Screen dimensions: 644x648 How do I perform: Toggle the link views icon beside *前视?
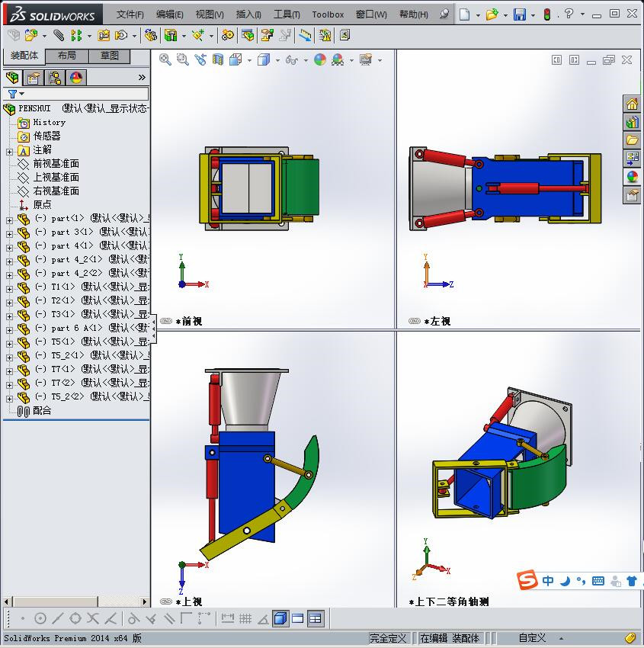tap(166, 321)
